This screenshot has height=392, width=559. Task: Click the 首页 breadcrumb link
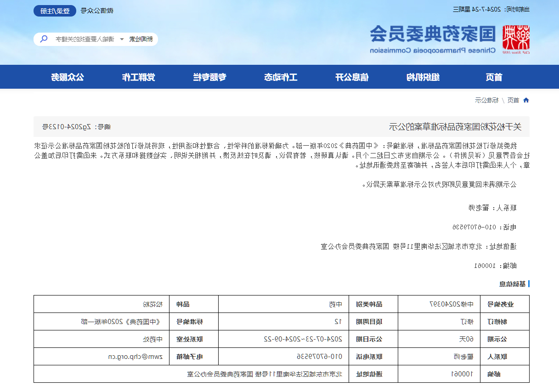pos(513,100)
